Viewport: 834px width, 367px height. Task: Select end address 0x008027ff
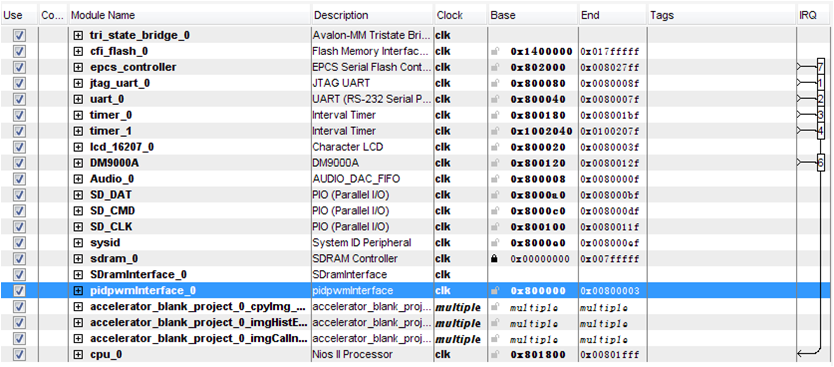[610, 68]
